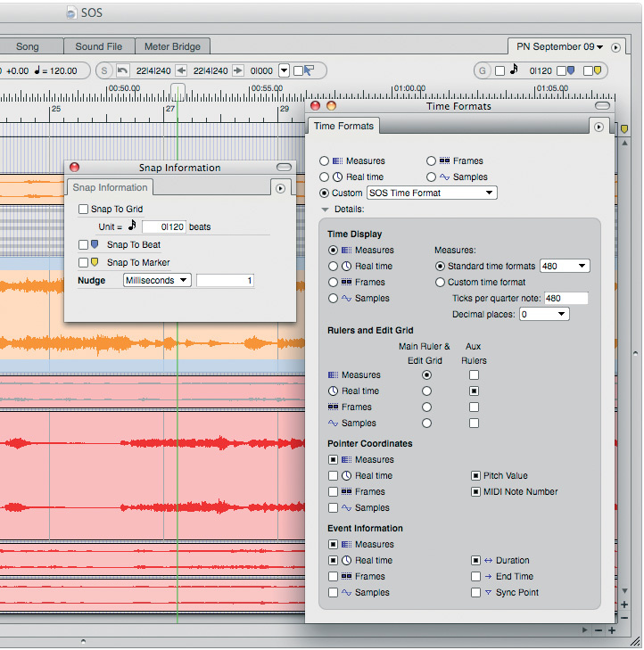Uncheck the Duration checkbox
Viewport: 644px width, 650px height.
point(475,561)
